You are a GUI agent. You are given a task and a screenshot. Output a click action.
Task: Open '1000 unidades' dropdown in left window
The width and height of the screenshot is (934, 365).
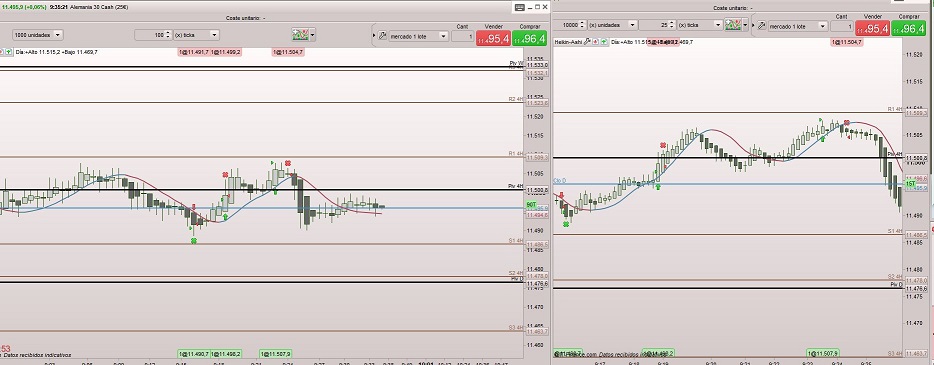point(37,35)
